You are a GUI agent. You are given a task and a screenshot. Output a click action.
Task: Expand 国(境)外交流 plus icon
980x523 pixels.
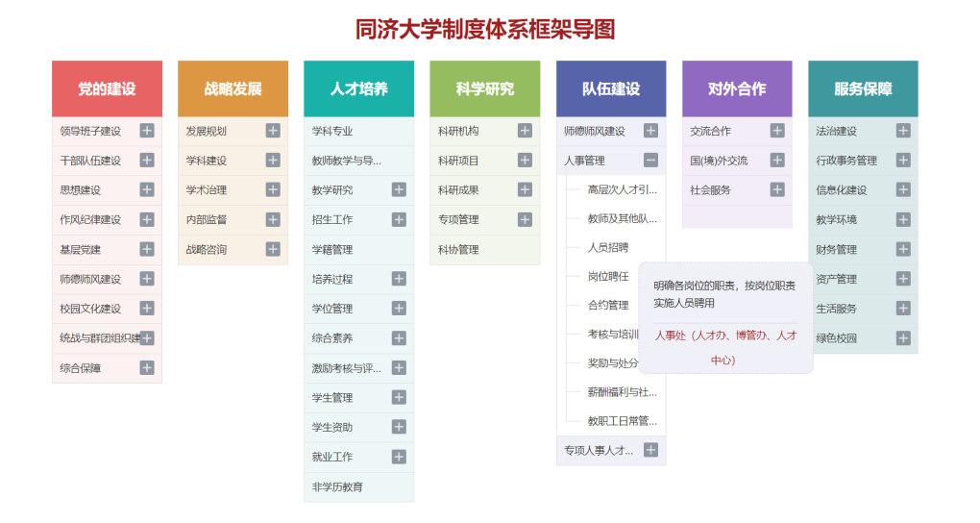[x=777, y=161]
